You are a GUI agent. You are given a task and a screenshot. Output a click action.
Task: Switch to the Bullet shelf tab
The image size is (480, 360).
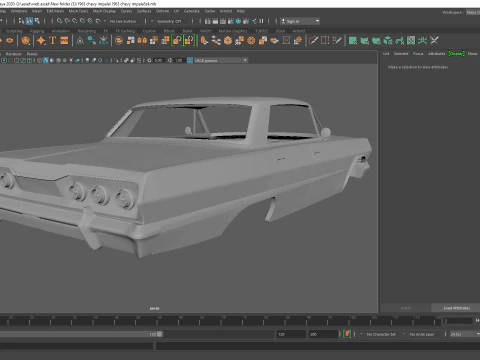coord(187,31)
